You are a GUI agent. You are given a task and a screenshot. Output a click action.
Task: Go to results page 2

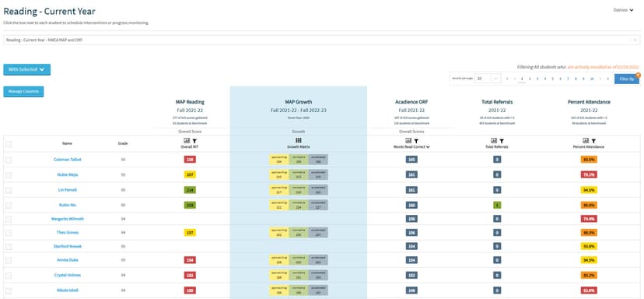pos(530,79)
